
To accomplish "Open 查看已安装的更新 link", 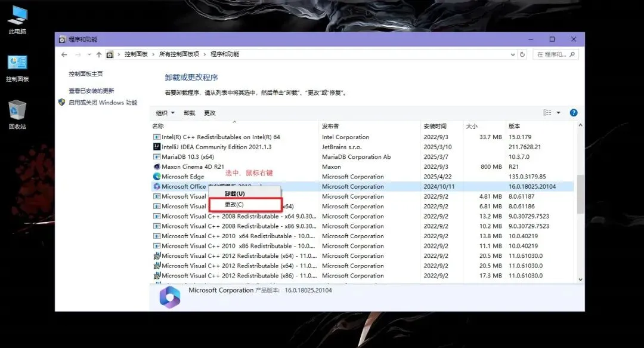I will coord(91,91).
